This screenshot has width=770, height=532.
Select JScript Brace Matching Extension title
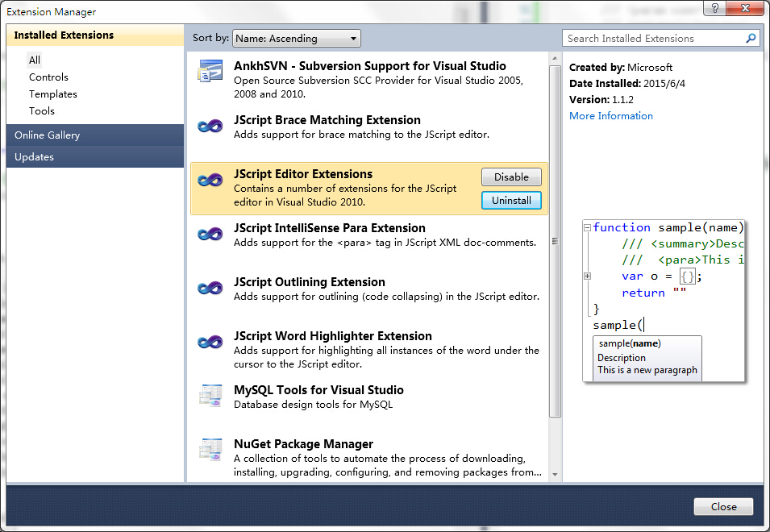click(x=327, y=120)
